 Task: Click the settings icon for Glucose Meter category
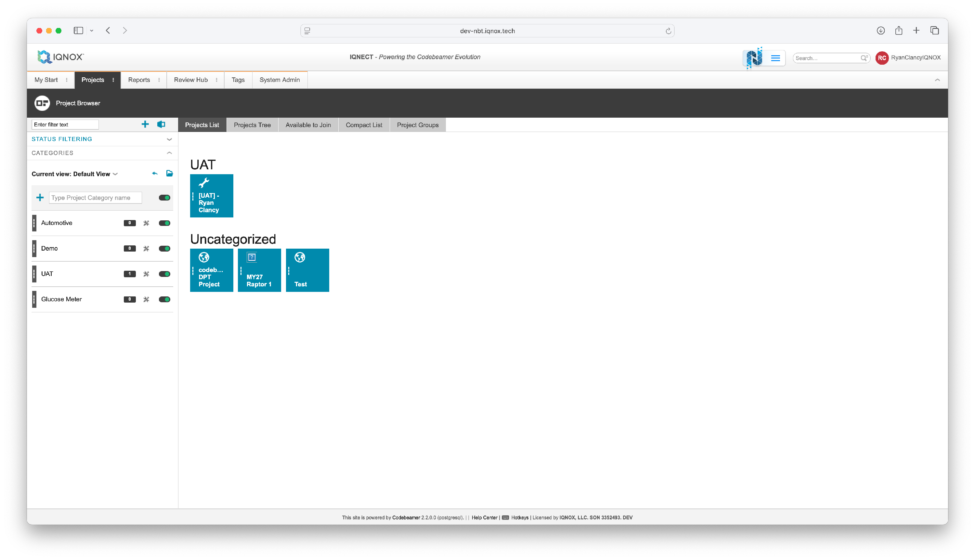coord(146,299)
